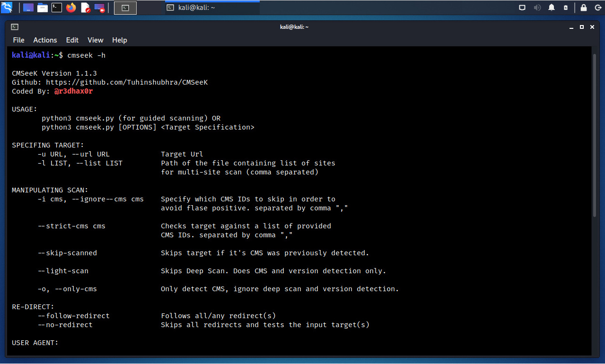Select the kali@kali: ~ taskbar button
Screen dimensions: 605x364
pyautogui.click(x=212, y=8)
